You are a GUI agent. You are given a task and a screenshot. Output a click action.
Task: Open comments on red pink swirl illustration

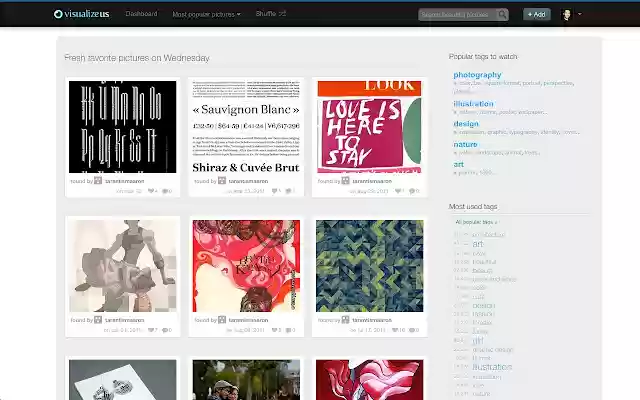pyautogui.click(x=290, y=330)
